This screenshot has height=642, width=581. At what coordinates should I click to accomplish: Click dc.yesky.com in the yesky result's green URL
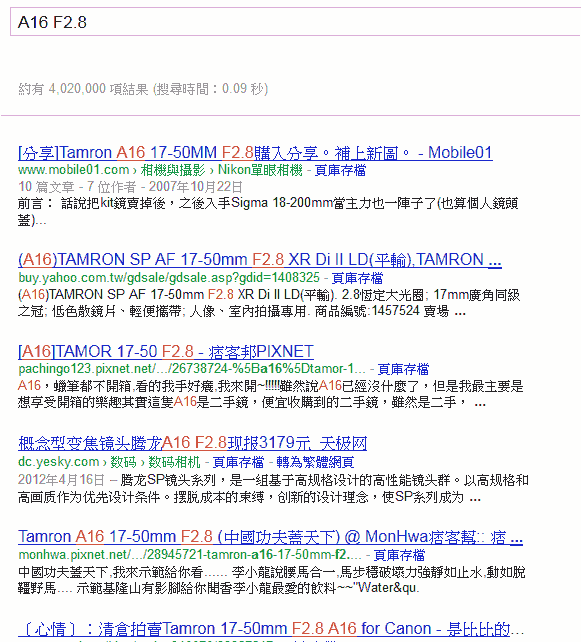click(59, 462)
